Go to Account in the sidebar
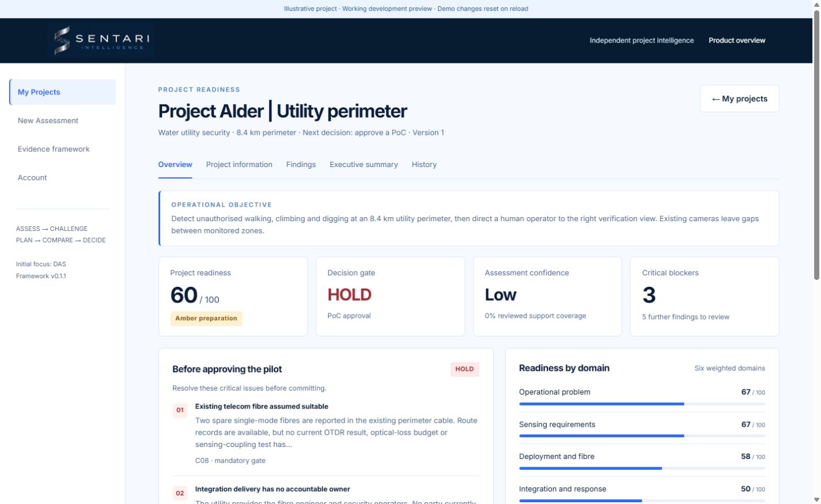The image size is (821, 504). (x=32, y=177)
